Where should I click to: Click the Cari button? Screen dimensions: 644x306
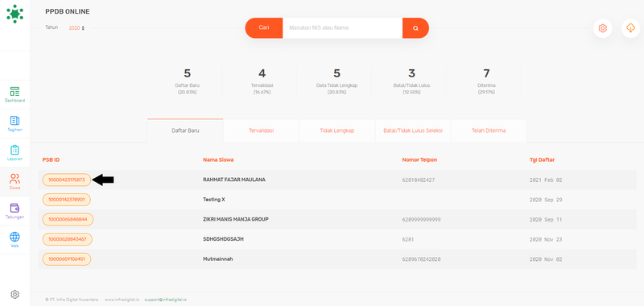(x=264, y=28)
